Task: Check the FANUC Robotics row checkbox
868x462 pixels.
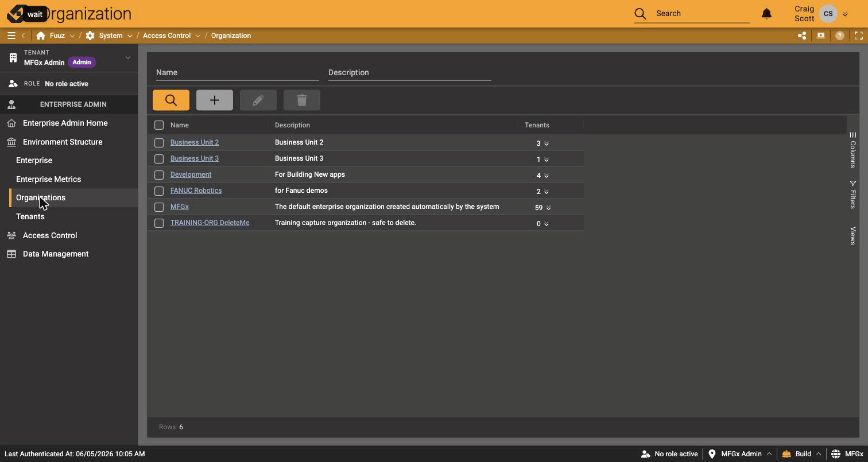Action: [x=159, y=191]
